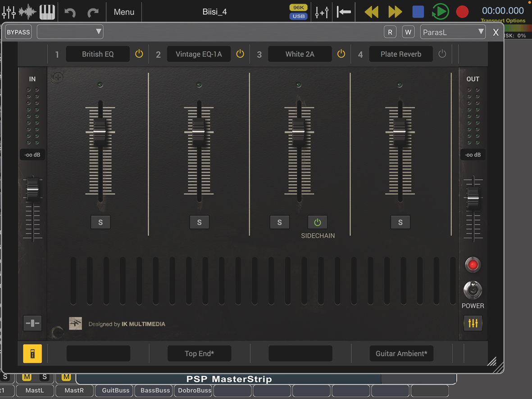Start playback with the green play button
The height and width of the screenshot is (399, 532).
tap(441, 12)
